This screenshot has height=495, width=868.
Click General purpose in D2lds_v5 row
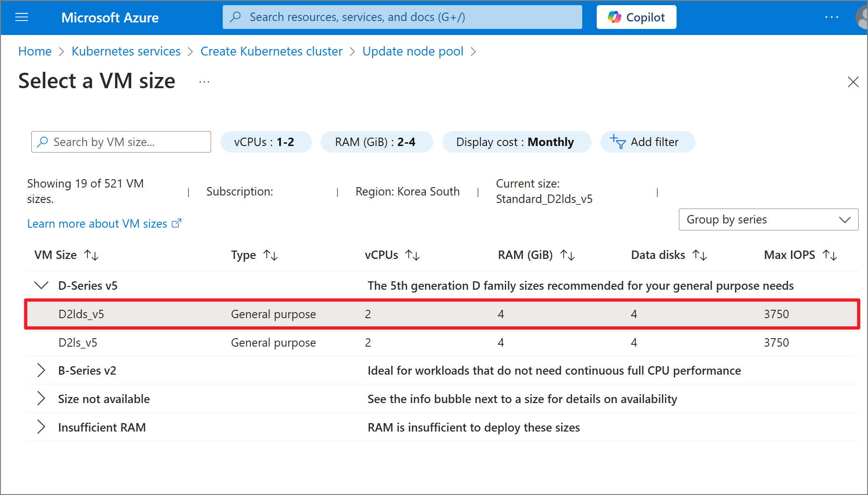point(273,314)
